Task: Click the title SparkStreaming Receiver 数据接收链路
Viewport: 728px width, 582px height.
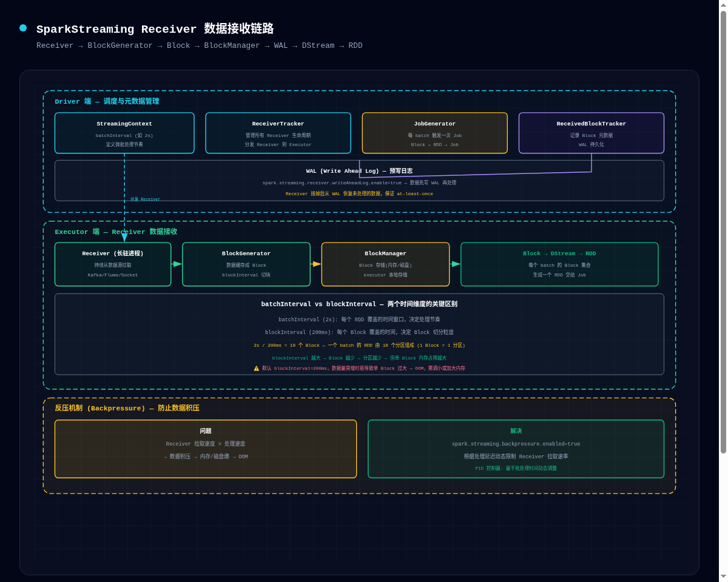Action: tap(155, 29)
